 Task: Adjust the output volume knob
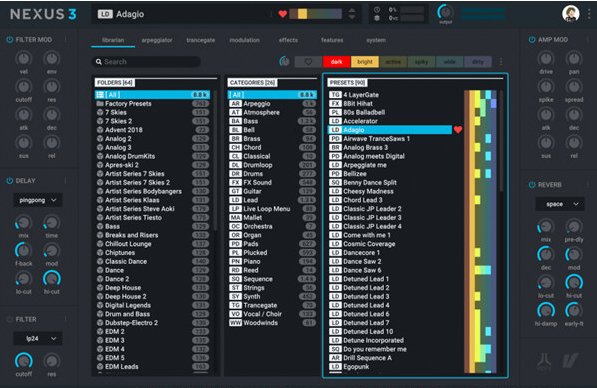[445, 12]
